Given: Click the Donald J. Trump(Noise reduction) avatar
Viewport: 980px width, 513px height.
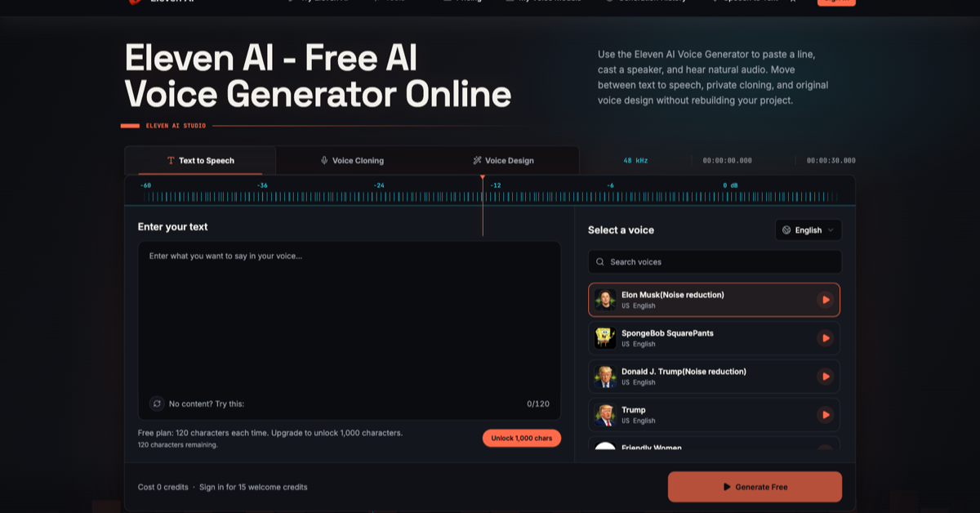Looking at the screenshot, I should 605,377.
